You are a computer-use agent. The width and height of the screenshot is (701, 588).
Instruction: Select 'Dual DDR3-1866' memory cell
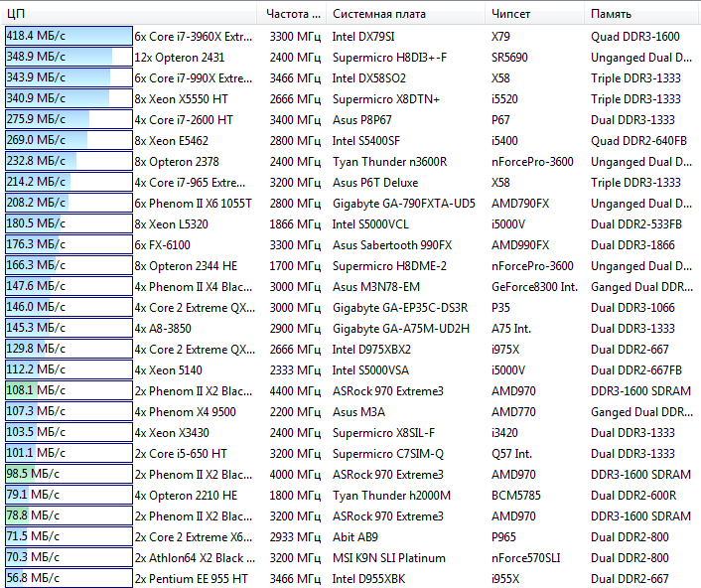pos(632,245)
